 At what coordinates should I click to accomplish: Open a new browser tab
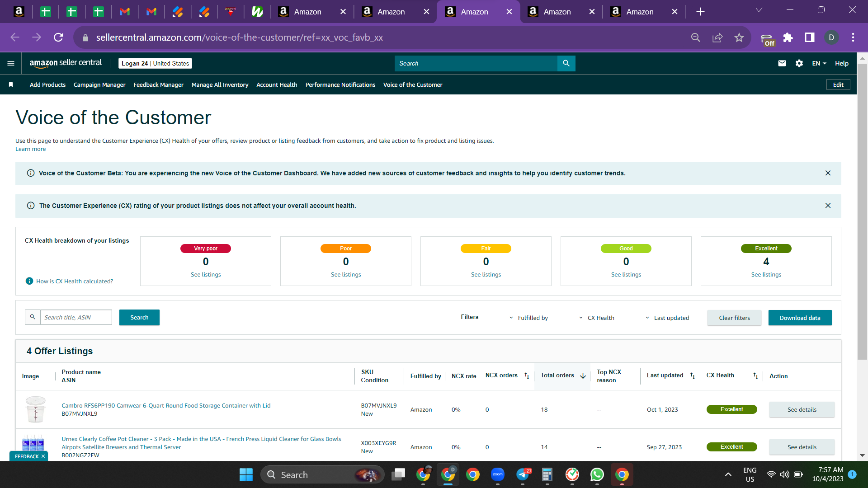pyautogui.click(x=700, y=12)
